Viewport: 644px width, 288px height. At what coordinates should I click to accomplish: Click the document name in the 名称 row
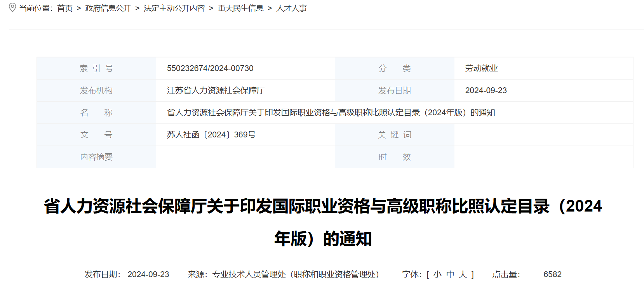click(x=331, y=113)
